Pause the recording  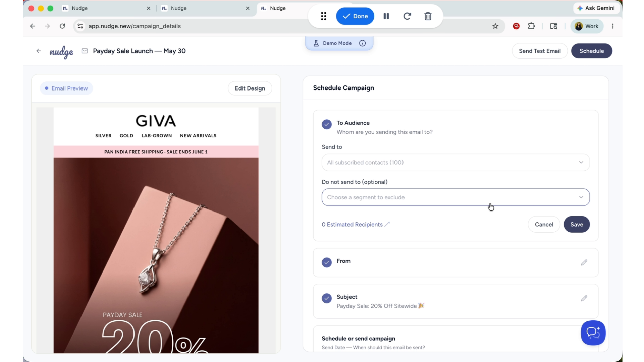point(386,16)
